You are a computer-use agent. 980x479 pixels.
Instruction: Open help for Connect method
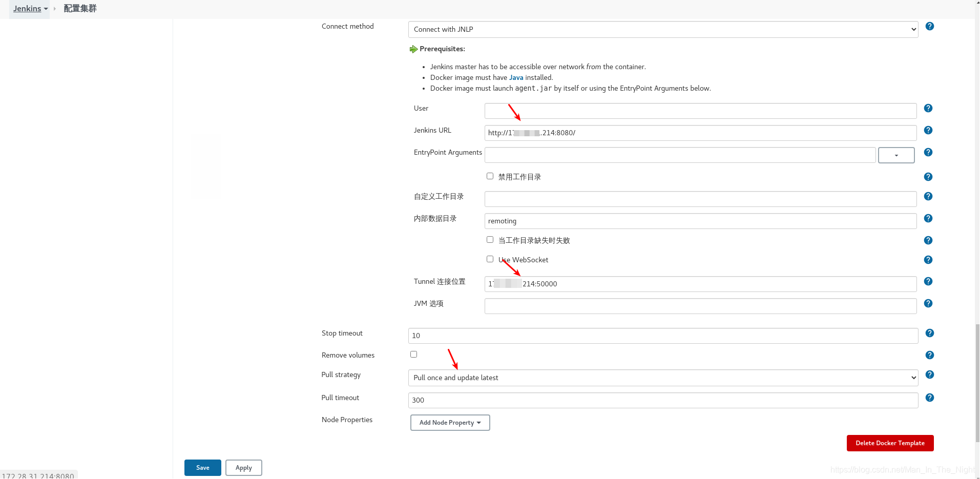(x=930, y=26)
